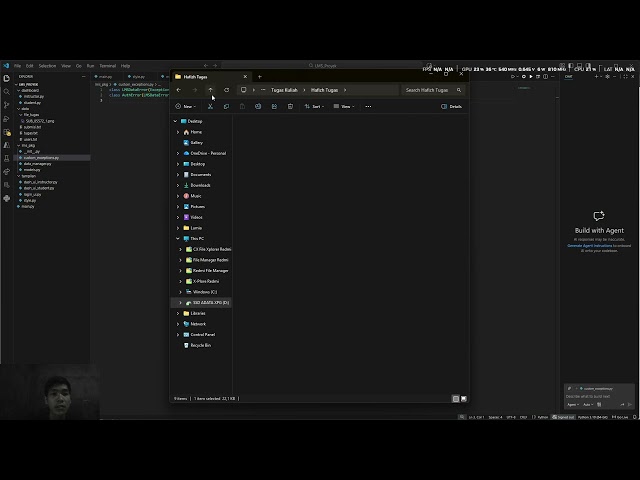The height and width of the screenshot is (480, 640).
Task: Open chat settings gear in VS Code
Action: (607, 77)
